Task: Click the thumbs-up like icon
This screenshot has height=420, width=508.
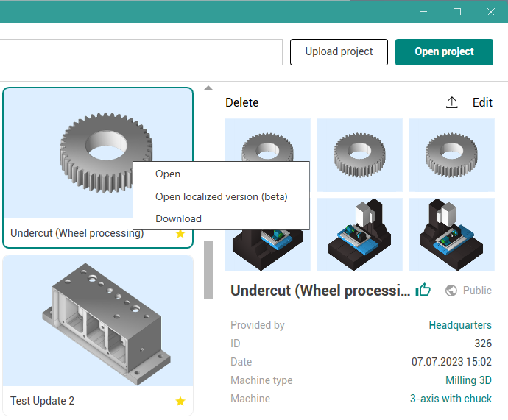Action: (x=423, y=290)
